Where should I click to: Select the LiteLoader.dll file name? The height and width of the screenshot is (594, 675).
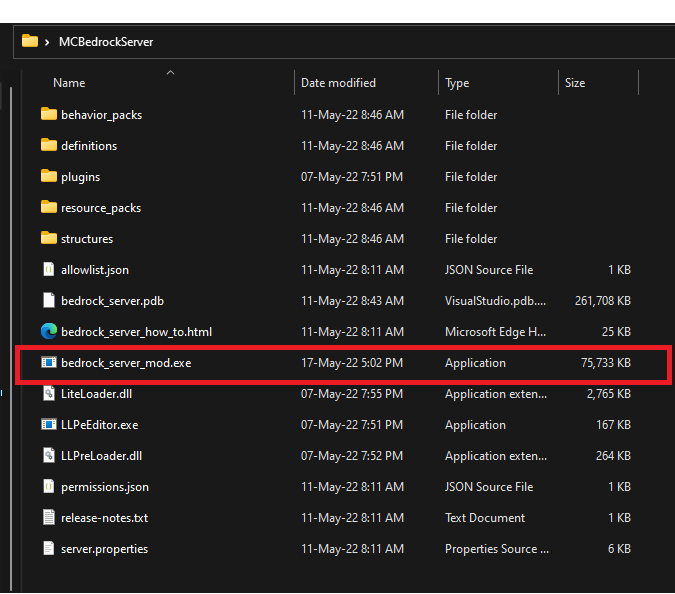[x=96, y=394]
